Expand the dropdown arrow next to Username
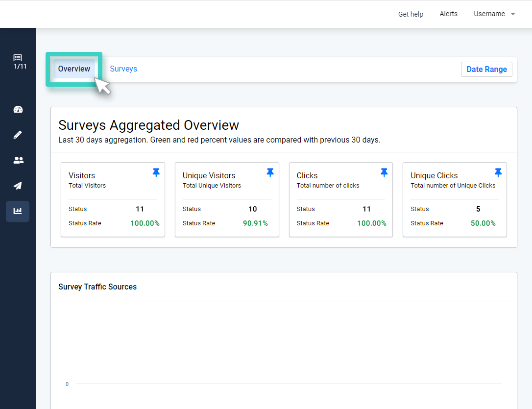The image size is (532, 409). (x=513, y=14)
